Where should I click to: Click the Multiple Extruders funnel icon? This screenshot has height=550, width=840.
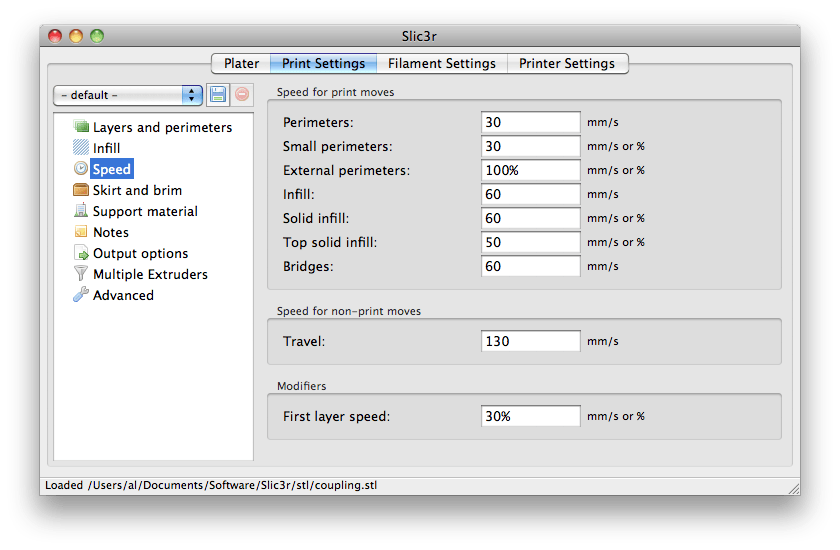(x=81, y=273)
